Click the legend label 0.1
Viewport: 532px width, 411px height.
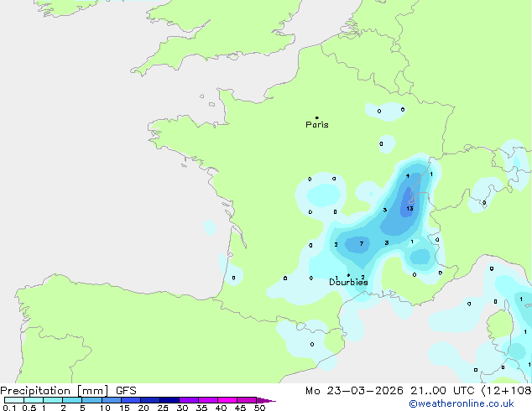(x=9, y=408)
